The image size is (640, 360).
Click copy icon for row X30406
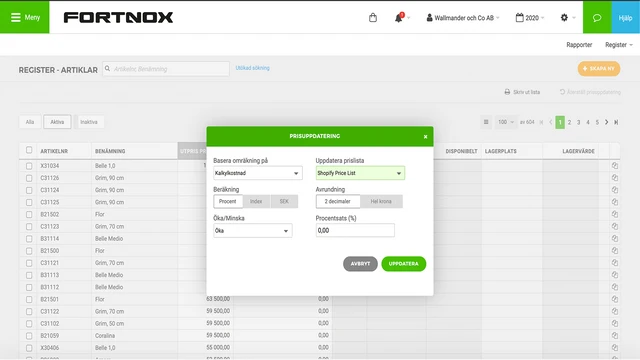point(615,348)
